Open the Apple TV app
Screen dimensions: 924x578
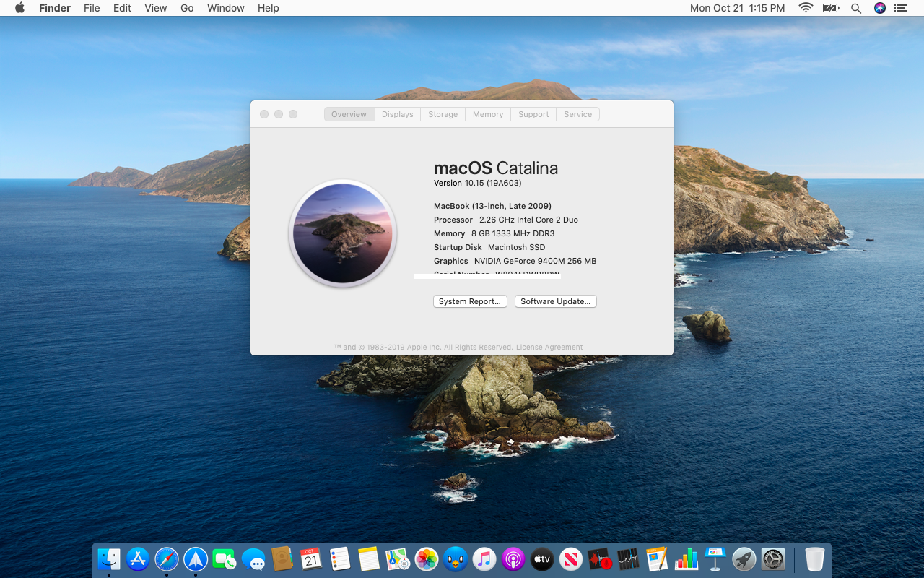[x=542, y=559]
